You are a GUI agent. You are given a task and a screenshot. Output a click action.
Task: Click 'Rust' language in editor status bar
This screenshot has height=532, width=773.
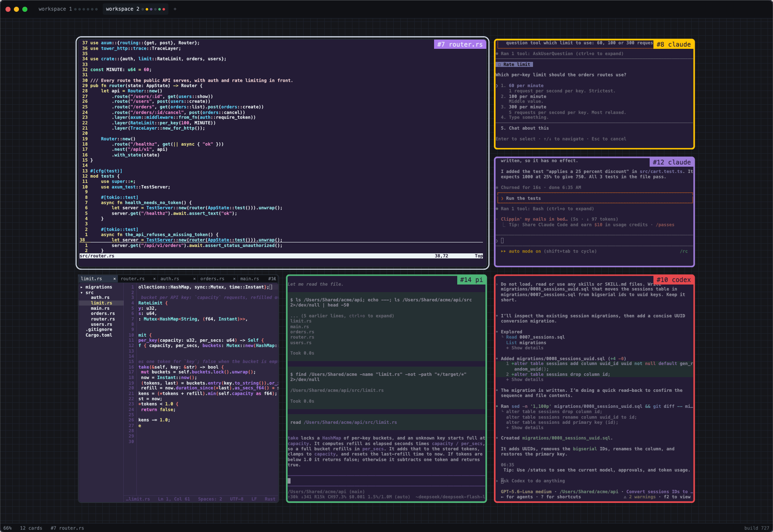coord(270,499)
